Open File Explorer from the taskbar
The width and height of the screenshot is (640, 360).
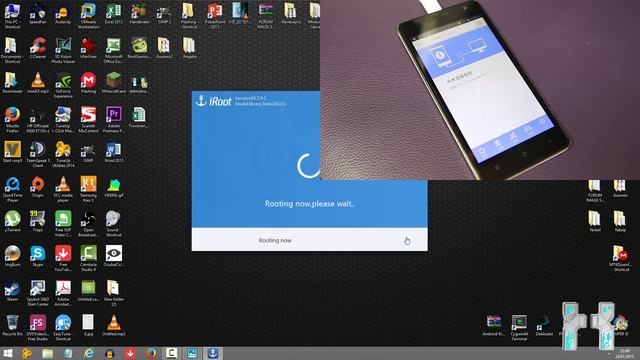(x=47, y=353)
